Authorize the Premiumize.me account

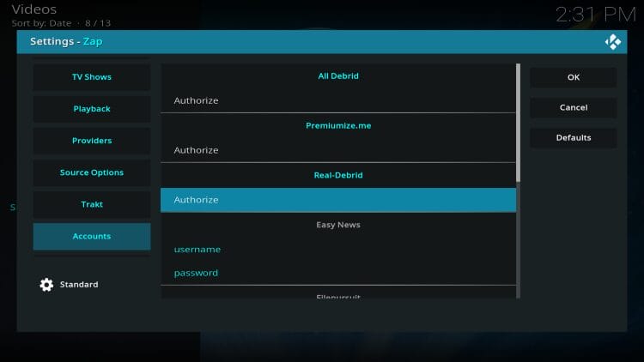coord(338,150)
